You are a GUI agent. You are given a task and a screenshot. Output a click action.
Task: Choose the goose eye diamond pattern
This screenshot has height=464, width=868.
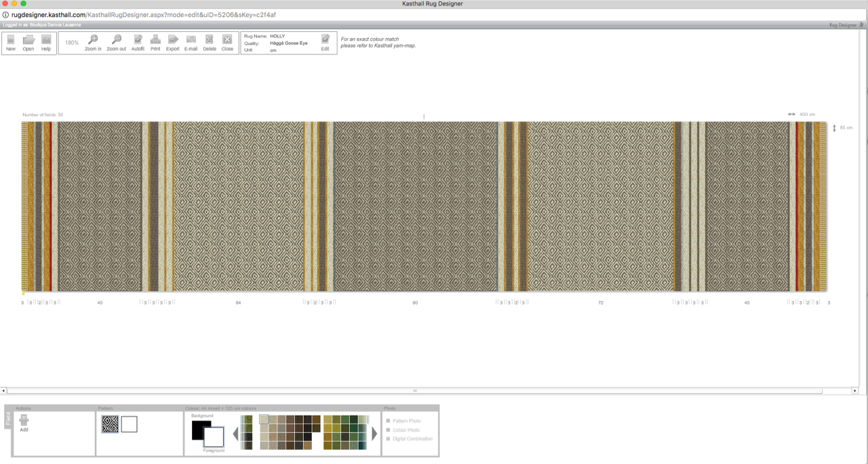[110, 425]
